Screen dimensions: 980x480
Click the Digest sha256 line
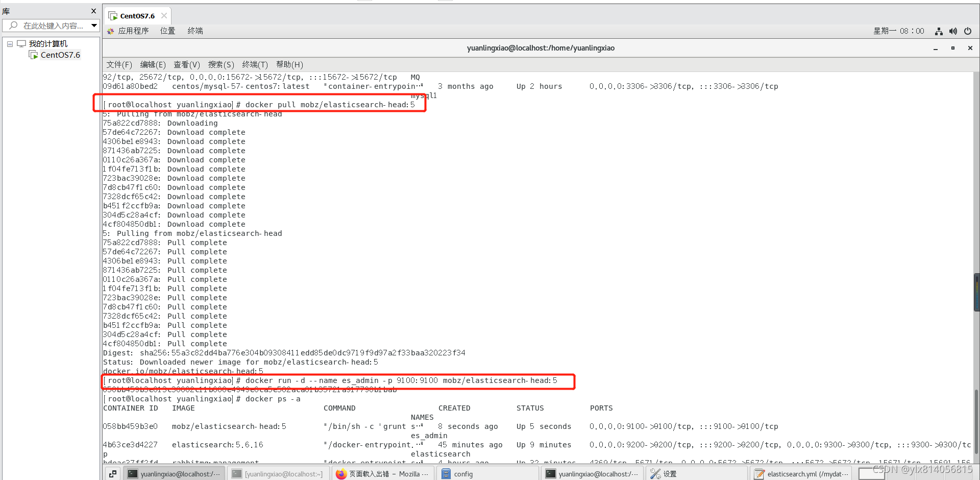[284, 353]
